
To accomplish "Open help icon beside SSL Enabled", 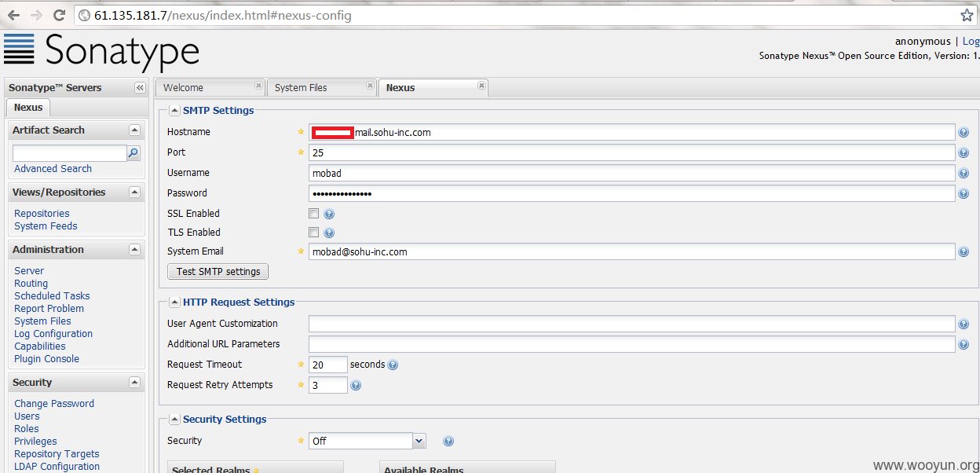I will 329,214.
